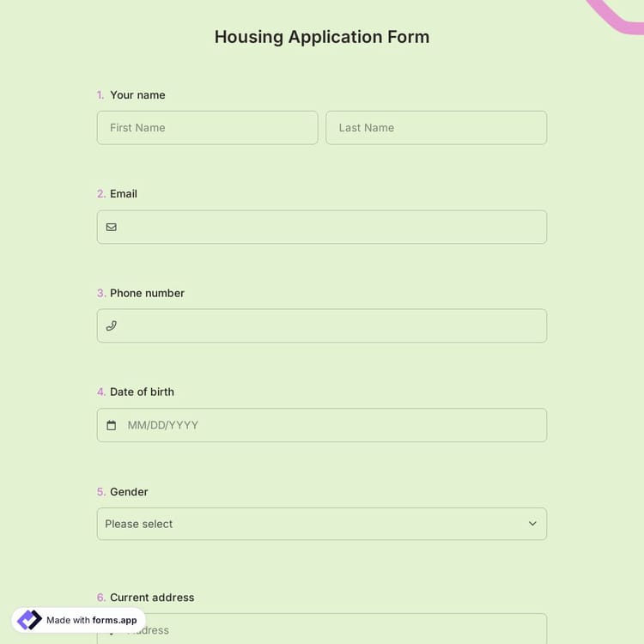
Task: Open the Date of birth date field
Action: coord(331,425)
